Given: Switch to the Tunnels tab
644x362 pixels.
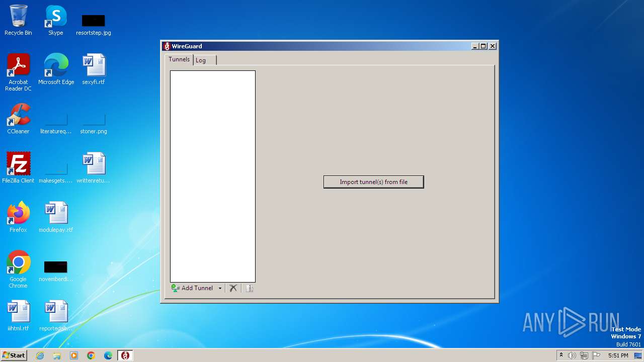Looking at the screenshot, I should click(179, 59).
